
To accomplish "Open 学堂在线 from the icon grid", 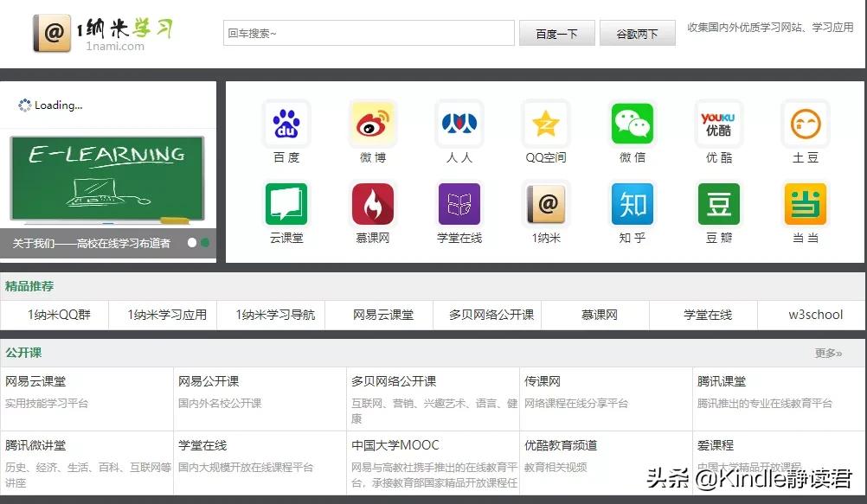I will (459, 207).
